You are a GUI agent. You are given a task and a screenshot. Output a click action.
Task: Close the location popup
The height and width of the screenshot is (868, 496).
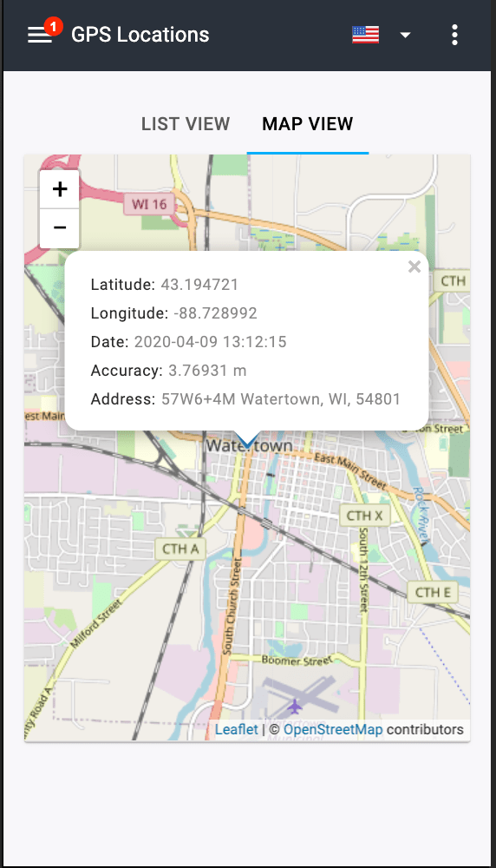click(x=414, y=267)
